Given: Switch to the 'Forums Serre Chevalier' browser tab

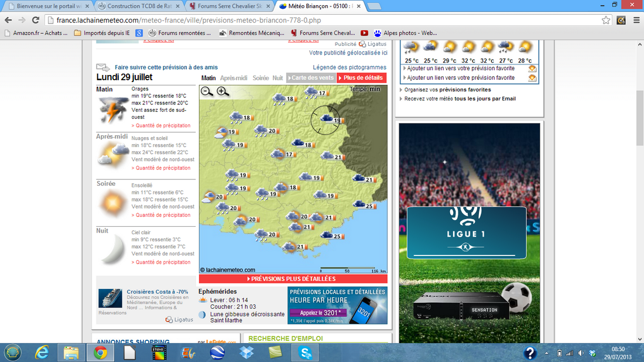Looking at the screenshot, I should 229,6.
